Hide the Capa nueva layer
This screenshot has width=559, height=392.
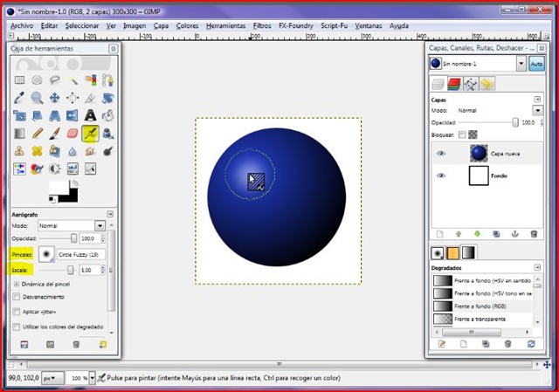(441, 152)
